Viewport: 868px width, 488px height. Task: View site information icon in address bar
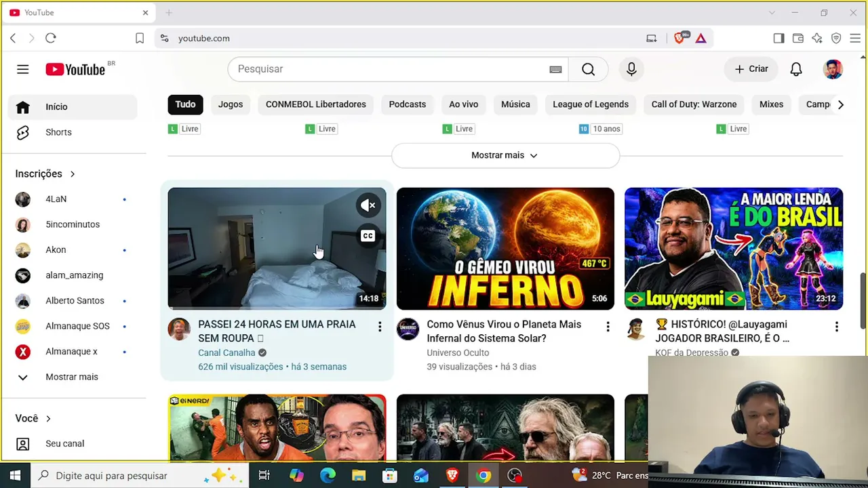point(164,39)
